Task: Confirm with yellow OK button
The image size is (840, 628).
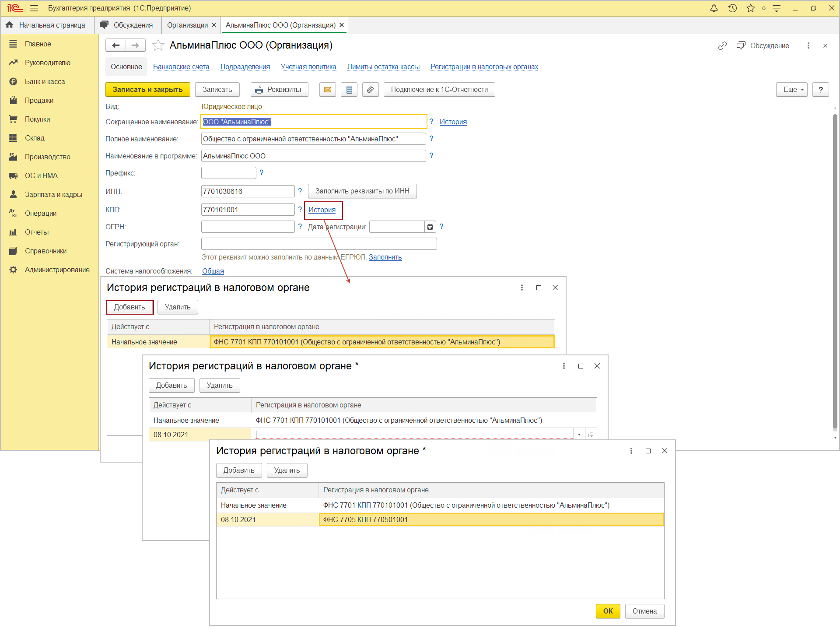Action: pyautogui.click(x=608, y=611)
